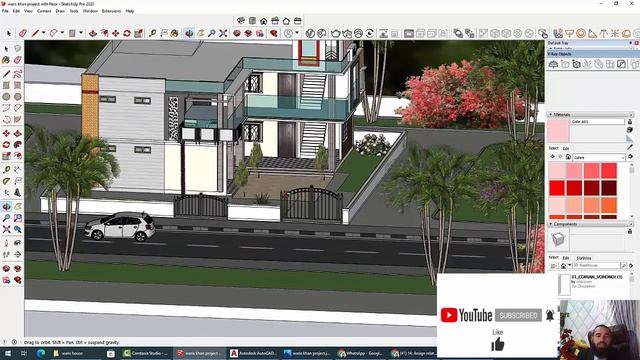640x360 pixels.
Task: Open the Draw menu
Action: 60,11
